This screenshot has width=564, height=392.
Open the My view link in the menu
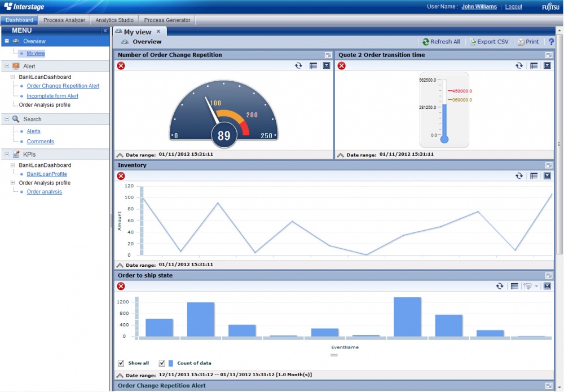coord(36,53)
